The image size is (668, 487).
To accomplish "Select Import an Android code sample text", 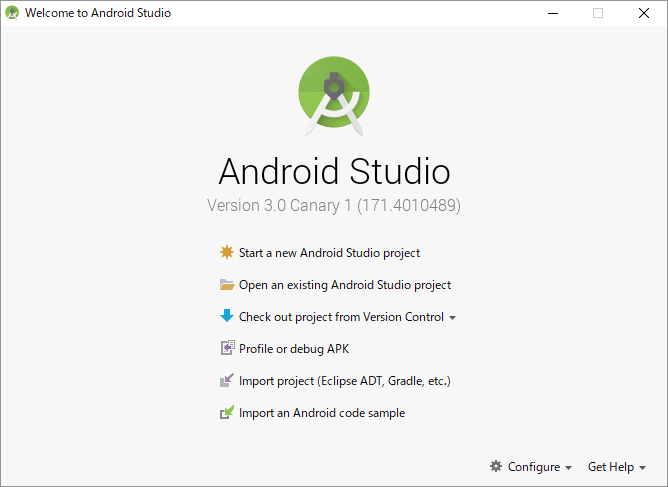I will 321,413.
